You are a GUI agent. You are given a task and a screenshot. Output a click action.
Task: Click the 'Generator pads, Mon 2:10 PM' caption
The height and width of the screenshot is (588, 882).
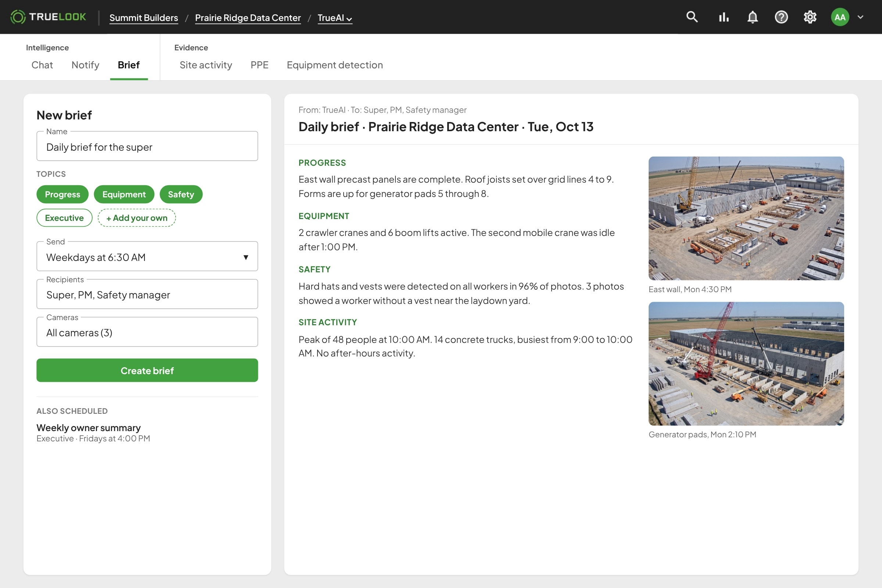click(x=702, y=434)
